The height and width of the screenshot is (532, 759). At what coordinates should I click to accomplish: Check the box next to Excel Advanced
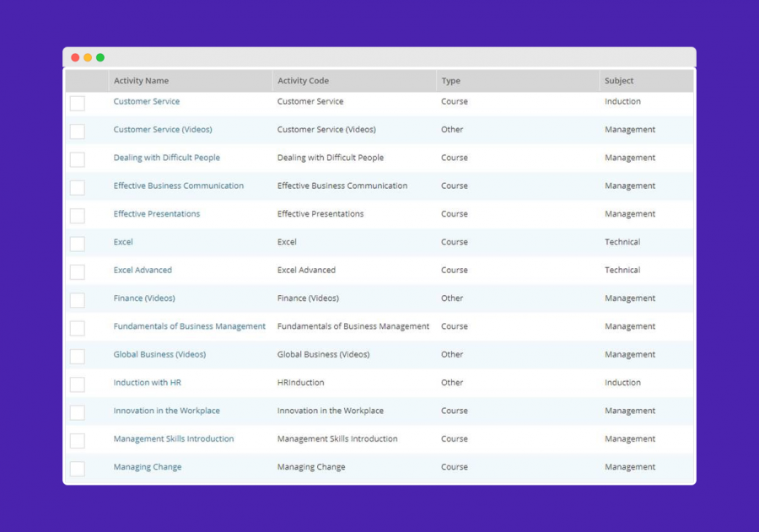(x=78, y=271)
